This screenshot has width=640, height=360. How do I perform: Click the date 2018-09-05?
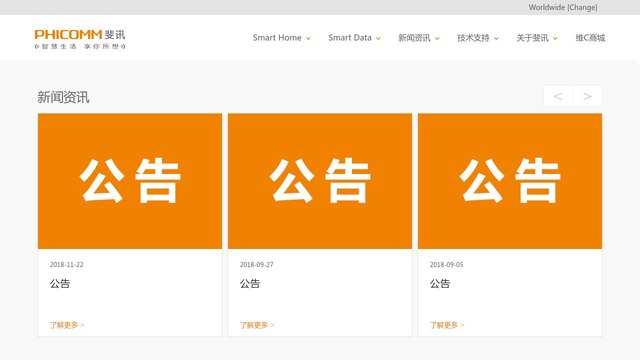[x=446, y=264]
